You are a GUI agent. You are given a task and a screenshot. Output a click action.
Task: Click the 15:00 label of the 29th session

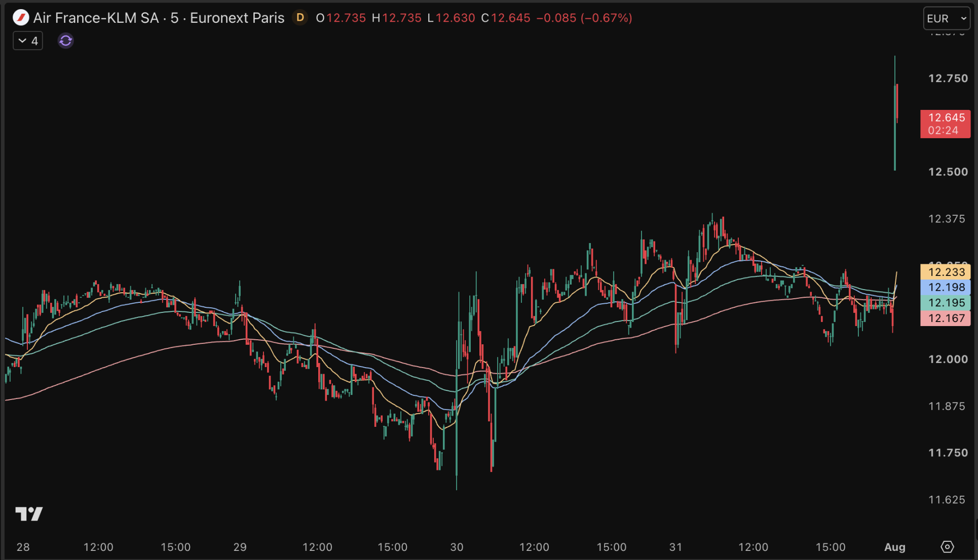pos(393,547)
